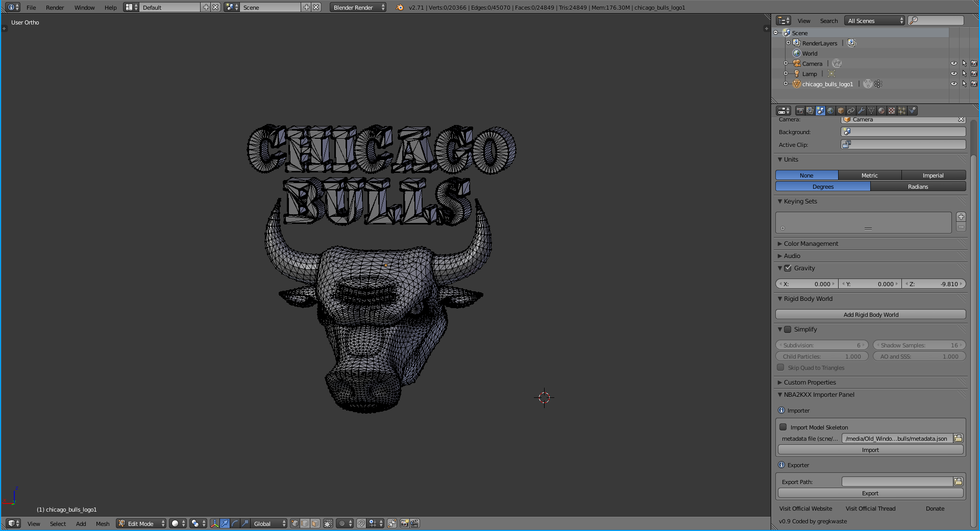Open the All Scenes display dropdown

coord(874,20)
